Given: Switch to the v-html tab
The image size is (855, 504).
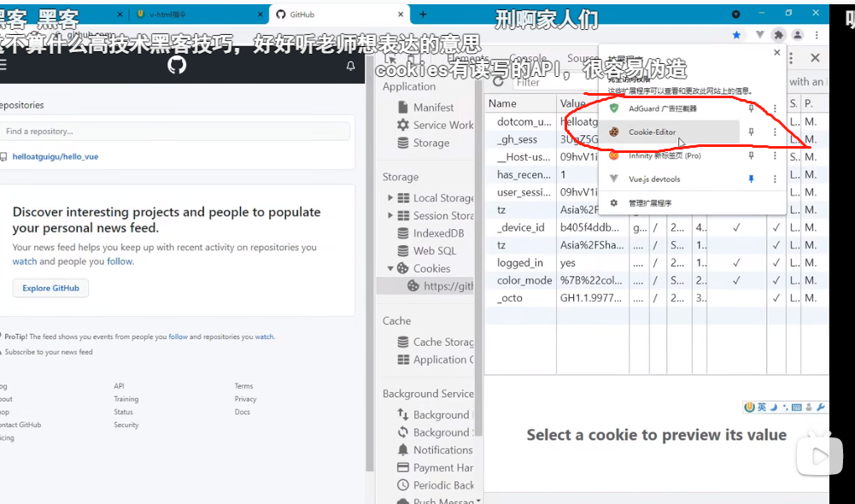Looking at the screenshot, I should point(200,15).
